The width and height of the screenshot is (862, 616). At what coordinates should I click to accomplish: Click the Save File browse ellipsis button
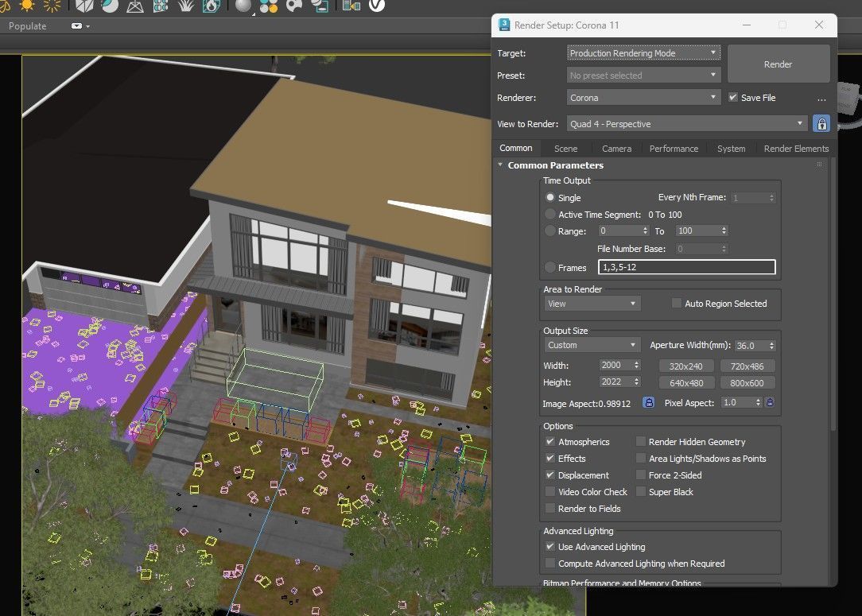click(821, 99)
